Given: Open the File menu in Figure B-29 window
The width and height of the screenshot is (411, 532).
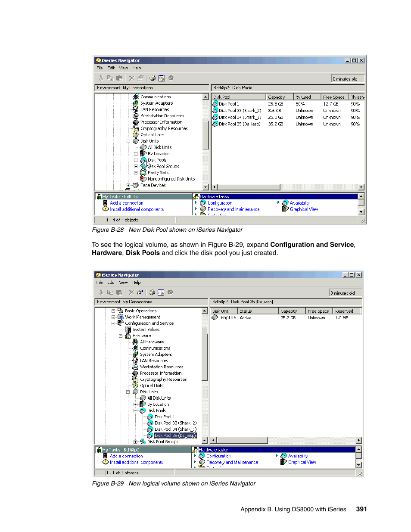Looking at the screenshot, I should pos(100,283).
